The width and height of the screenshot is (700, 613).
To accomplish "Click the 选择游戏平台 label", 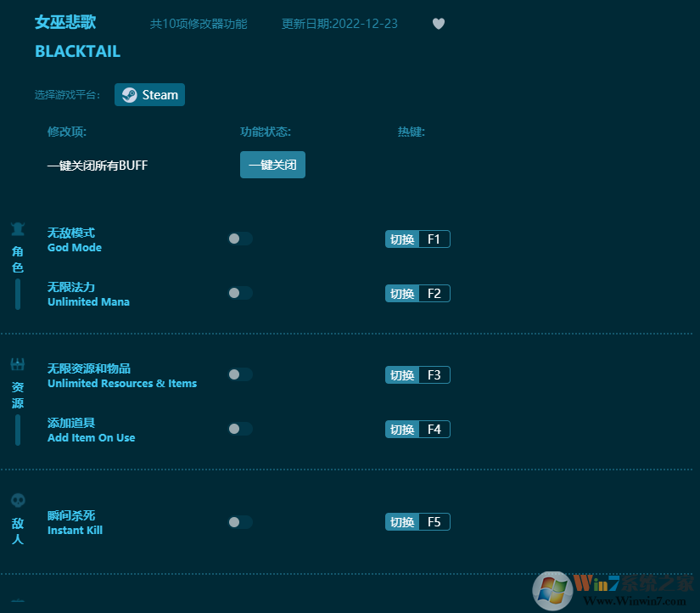I will tap(67, 95).
